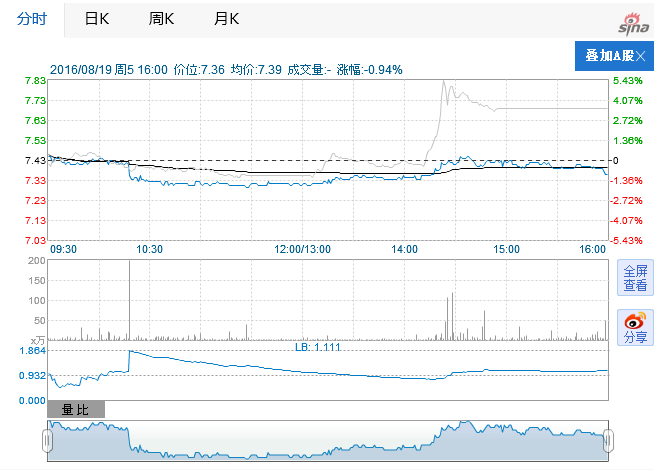Click the right range slider handle

click(x=607, y=440)
